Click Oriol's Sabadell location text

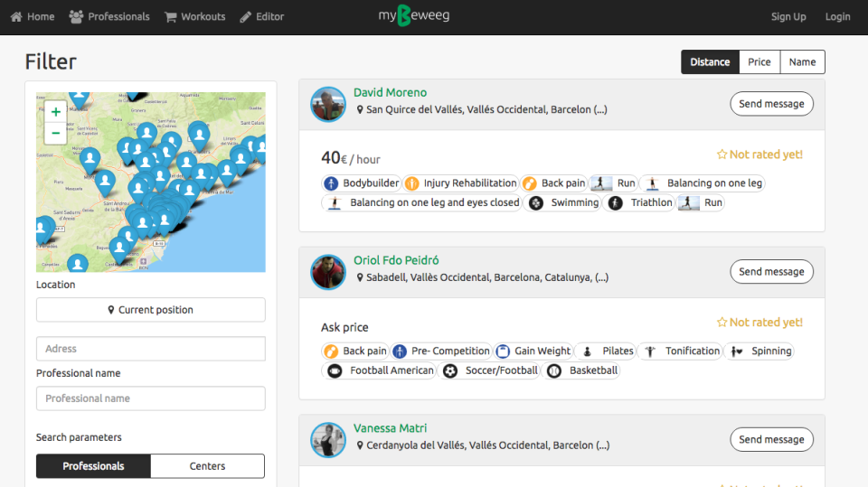(487, 277)
